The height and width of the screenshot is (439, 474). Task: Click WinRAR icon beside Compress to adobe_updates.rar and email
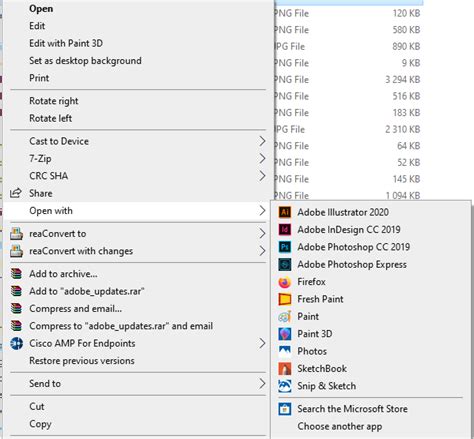pos(16,326)
